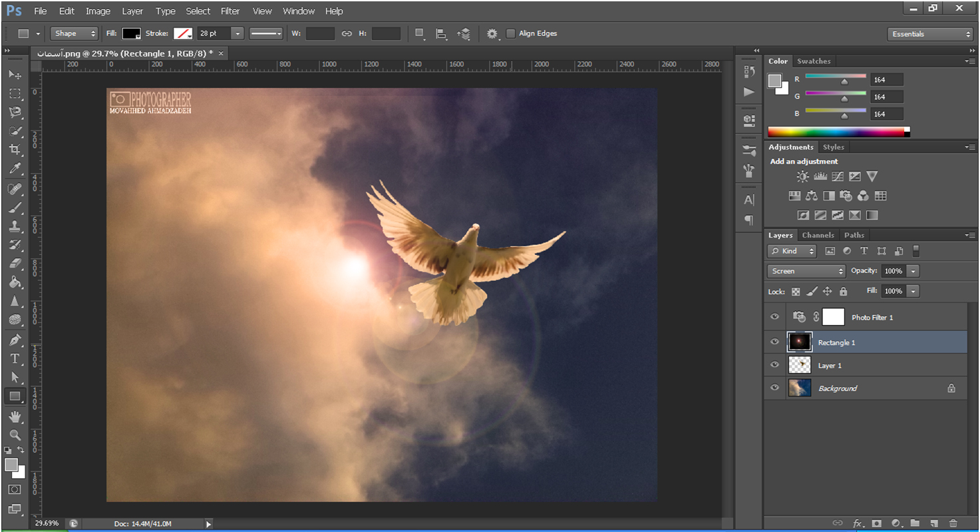Select the Eraser tool

click(x=15, y=264)
